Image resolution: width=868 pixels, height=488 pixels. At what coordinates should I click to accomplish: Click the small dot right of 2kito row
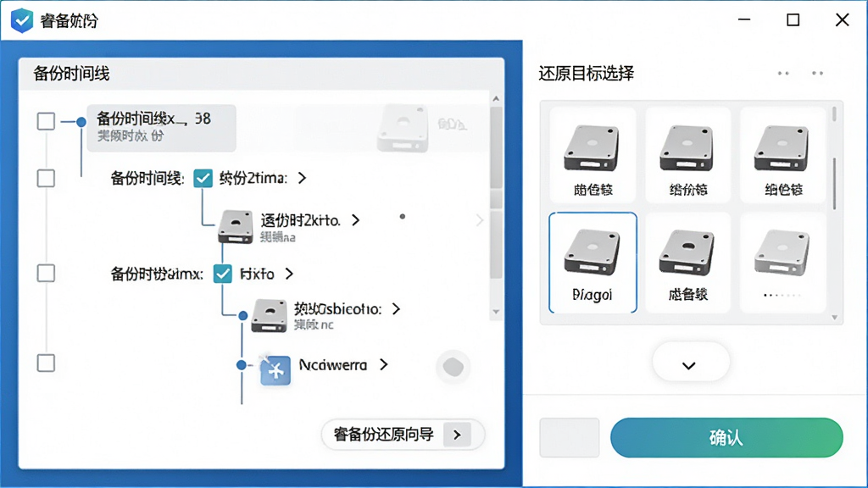(x=403, y=216)
